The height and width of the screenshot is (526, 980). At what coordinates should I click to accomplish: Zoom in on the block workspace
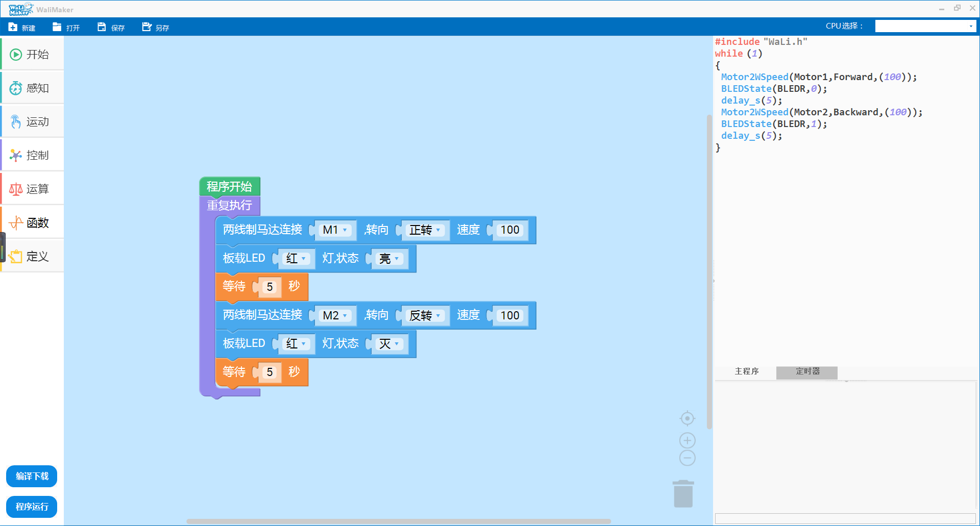pyautogui.click(x=687, y=441)
